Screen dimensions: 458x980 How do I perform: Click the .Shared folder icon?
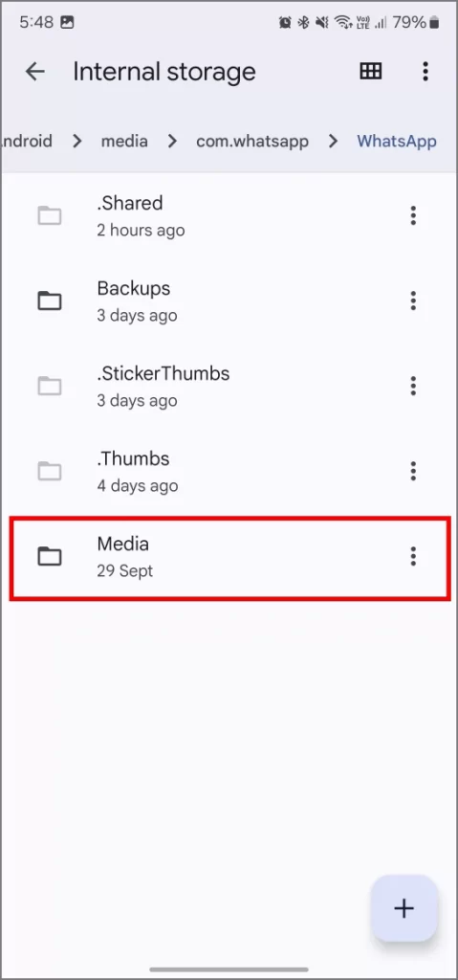[x=50, y=216]
